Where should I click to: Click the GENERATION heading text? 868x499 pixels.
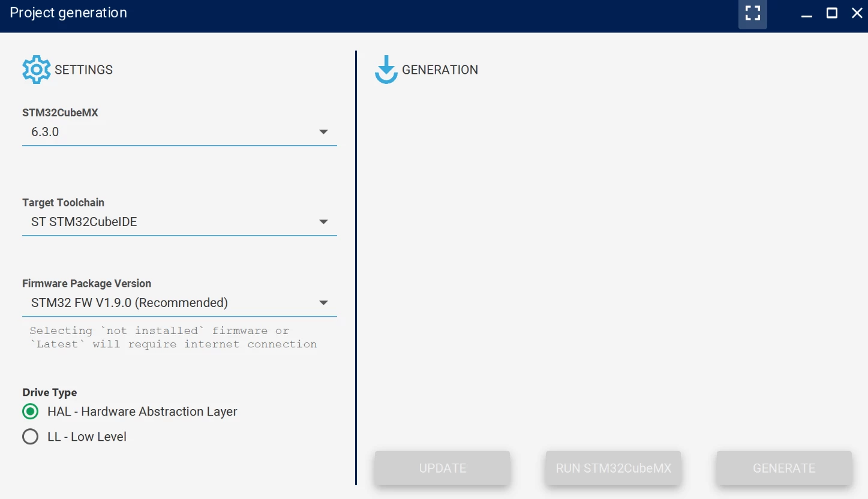pyautogui.click(x=440, y=70)
